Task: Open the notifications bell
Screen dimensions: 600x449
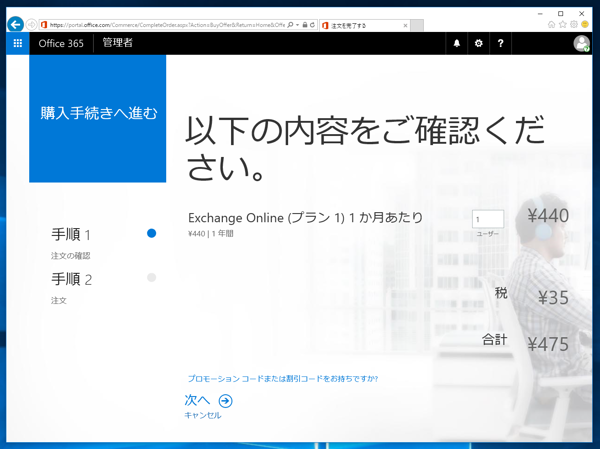Action: point(457,43)
